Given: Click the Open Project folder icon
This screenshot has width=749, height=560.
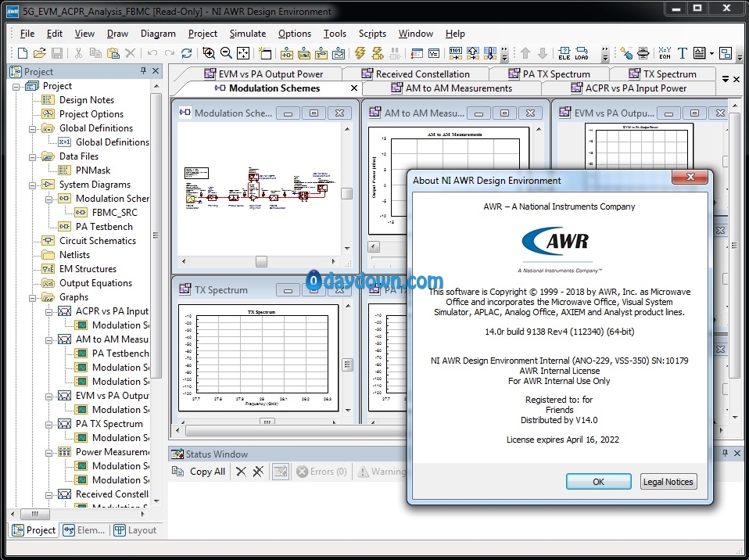Looking at the screenshot, I should click(40, 53).
